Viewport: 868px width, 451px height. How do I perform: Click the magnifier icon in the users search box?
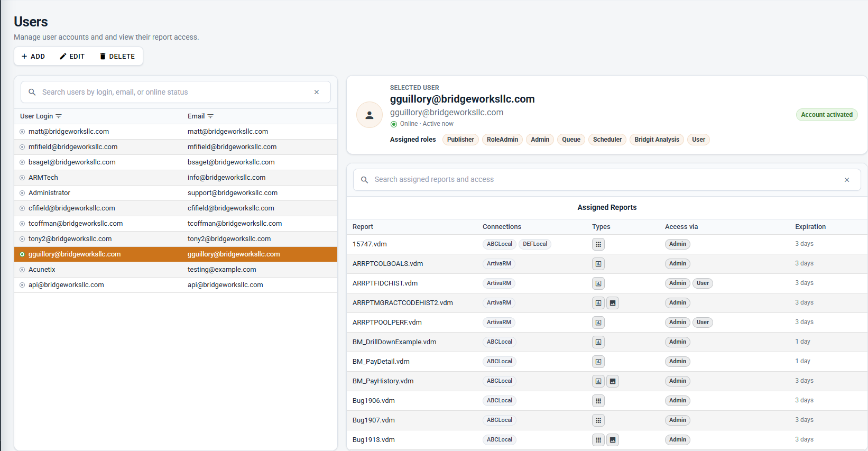coord(32,92)
